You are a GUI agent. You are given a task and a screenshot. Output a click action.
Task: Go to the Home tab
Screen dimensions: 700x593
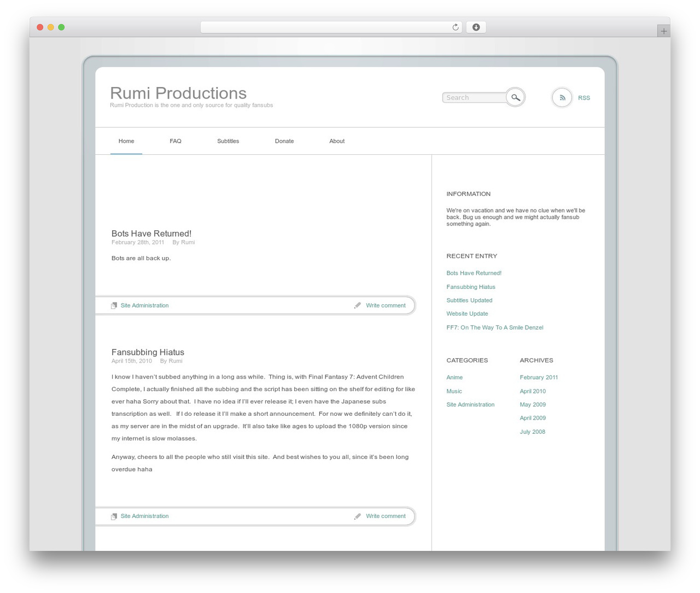[126, 141]
